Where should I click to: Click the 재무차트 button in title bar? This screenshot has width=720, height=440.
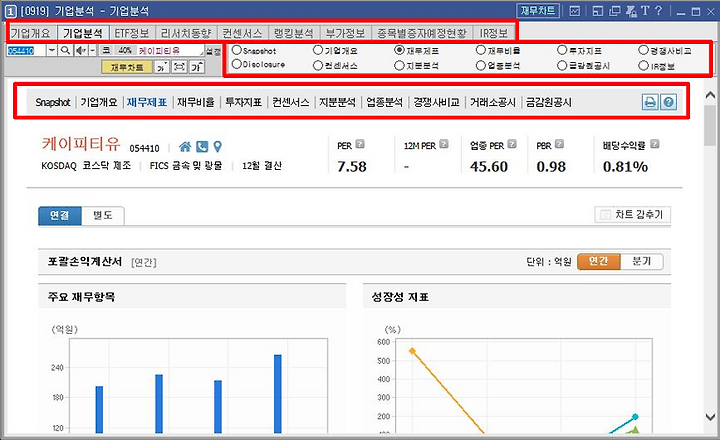tap(538, 11)
